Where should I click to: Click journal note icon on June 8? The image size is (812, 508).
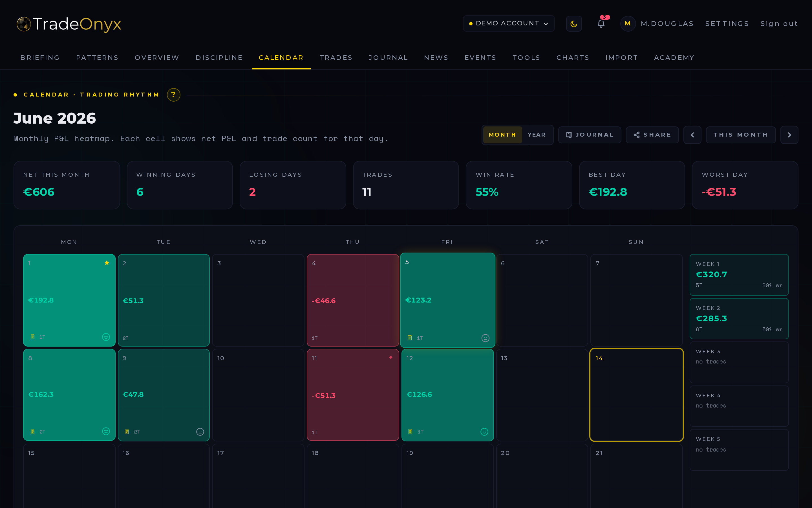pyautogui.click(x=32, y=432)
